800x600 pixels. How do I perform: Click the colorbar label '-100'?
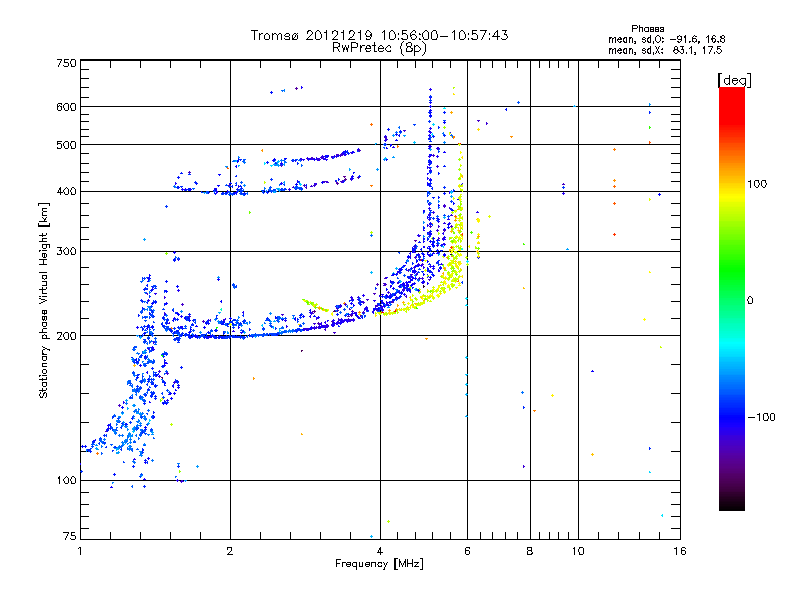(761, 417)
